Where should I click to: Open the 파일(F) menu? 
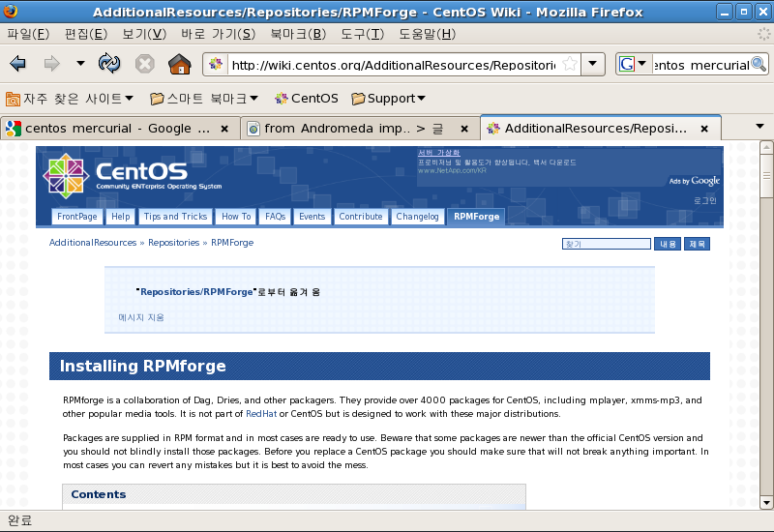[28, 34]
